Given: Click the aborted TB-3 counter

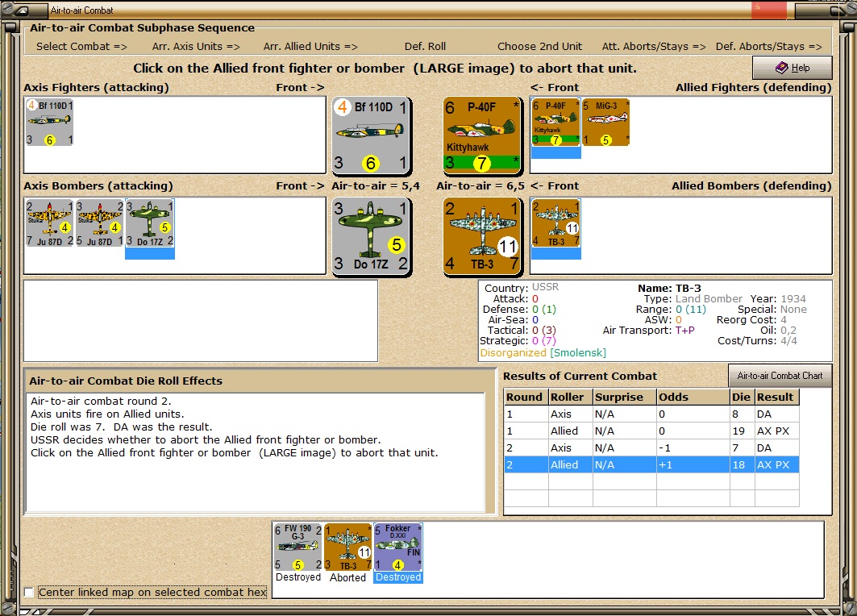Looking at the screenshot, I should click(348, 547).
